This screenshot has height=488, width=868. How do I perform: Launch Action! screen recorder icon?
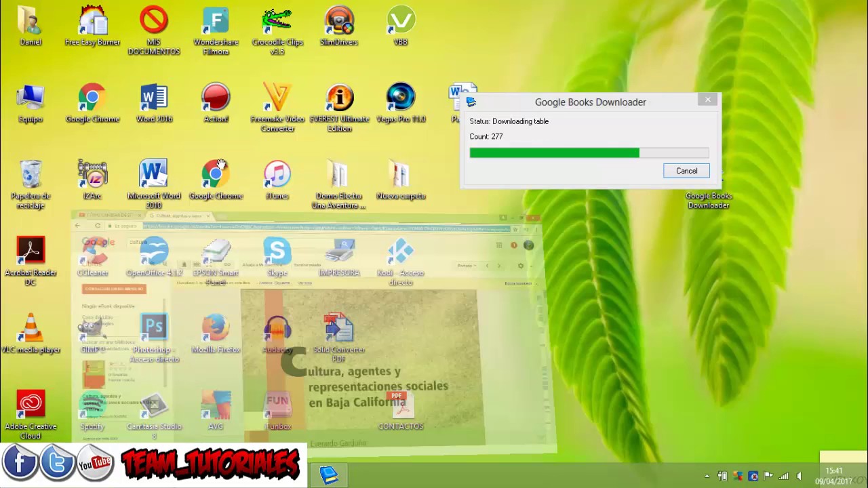[x=216, y=103]
